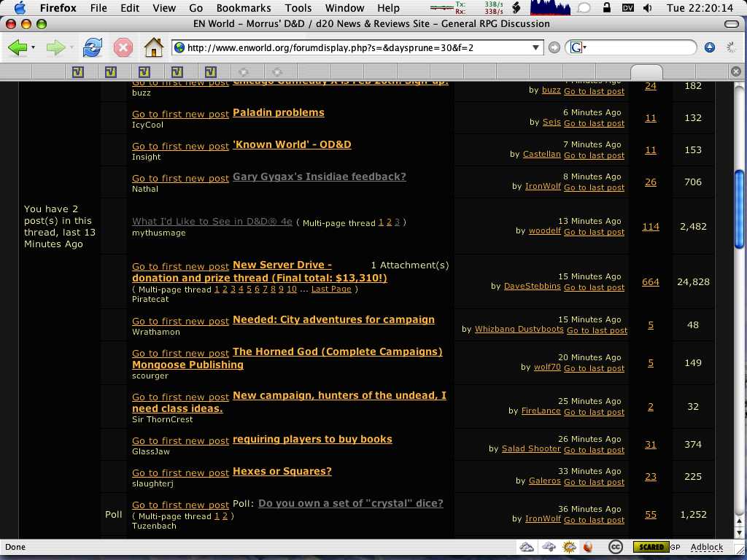Click the DV icon in the menu bar
Viewport: 747px width, 560px height.
coord(628,7)
